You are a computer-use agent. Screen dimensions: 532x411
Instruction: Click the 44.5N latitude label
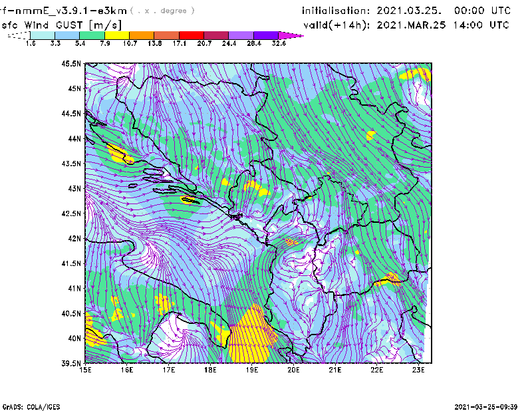click(x=71, y=113)
